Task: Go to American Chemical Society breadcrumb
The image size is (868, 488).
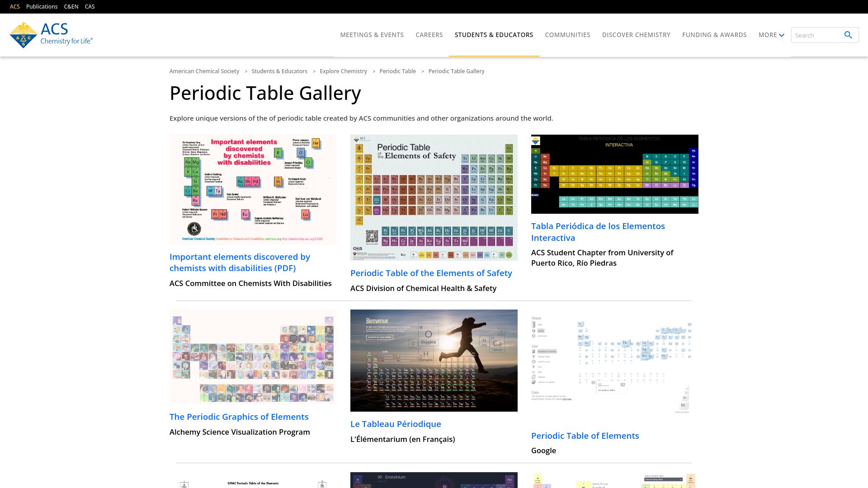Action: coord(204,71)
